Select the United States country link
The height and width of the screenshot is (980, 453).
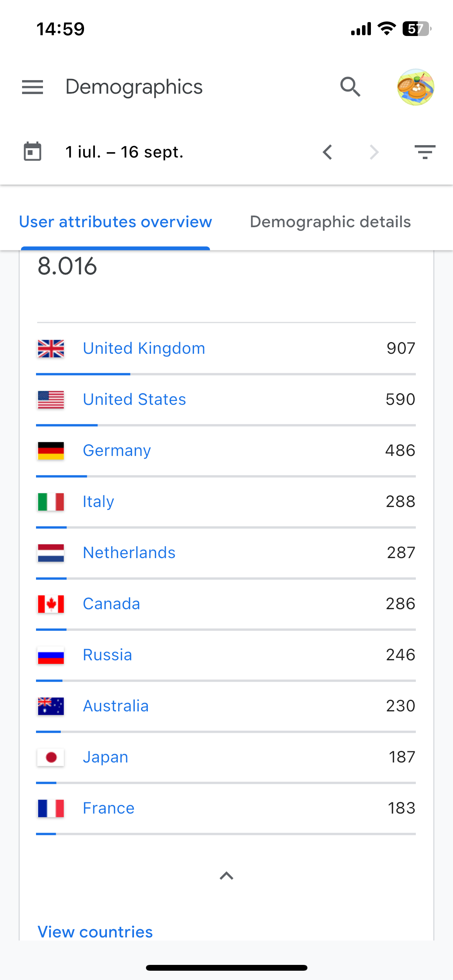point(134,399)
